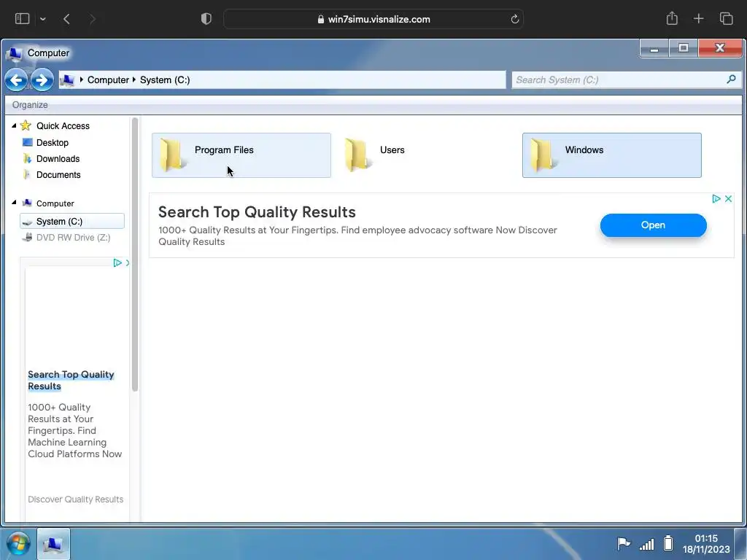Image resolution: width=747 pixels, height=560 pixels.
Task: Click the DVD RW Drive (Z:) icon
Action: 28,237
